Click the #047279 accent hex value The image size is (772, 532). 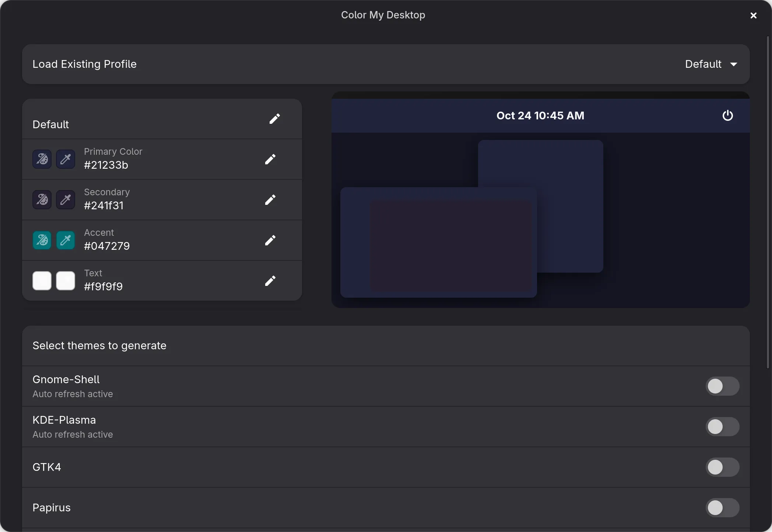(x=107, y=246)
